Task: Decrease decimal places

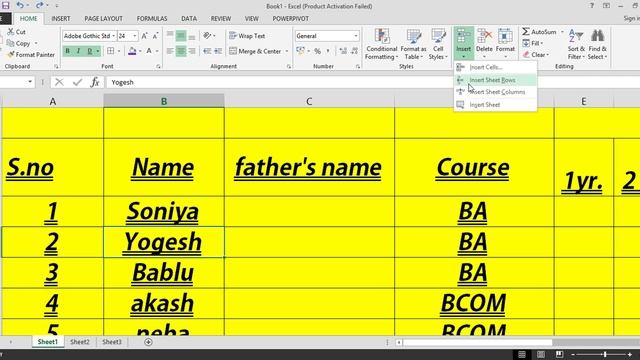Action: [x=354, y=51]
